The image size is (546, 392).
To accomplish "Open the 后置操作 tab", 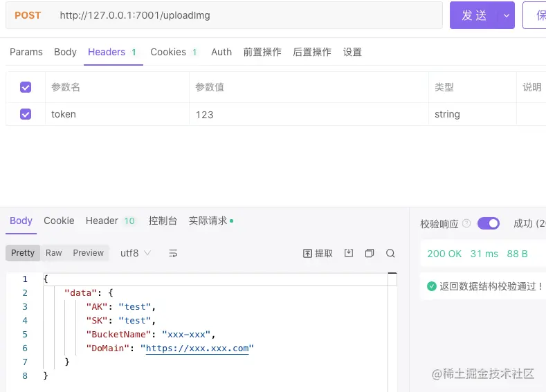I will (312, 52).
